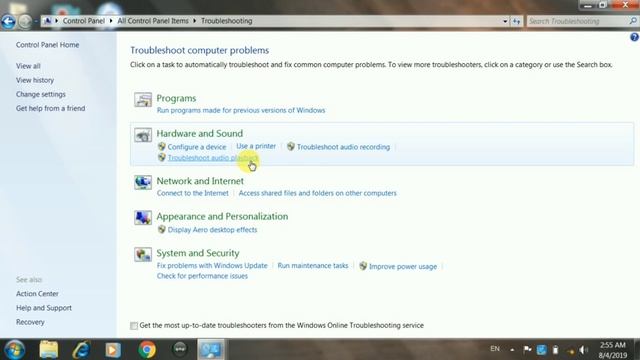This screenshot has height=360, width=640.
Task: Open Appearance and Personalization heading
Action: pos(222,216)
